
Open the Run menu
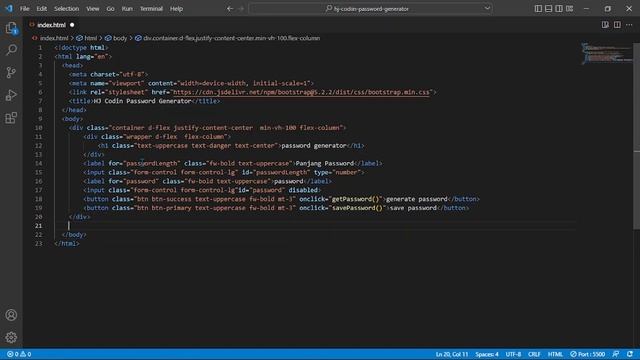click(x=127, y=9)
